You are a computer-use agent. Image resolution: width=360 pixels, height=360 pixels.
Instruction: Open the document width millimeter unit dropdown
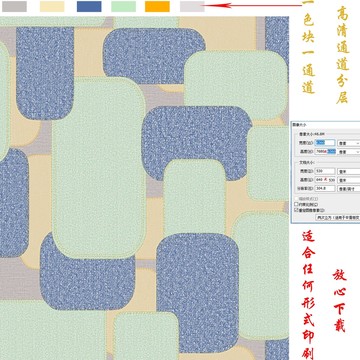point(349,171)
